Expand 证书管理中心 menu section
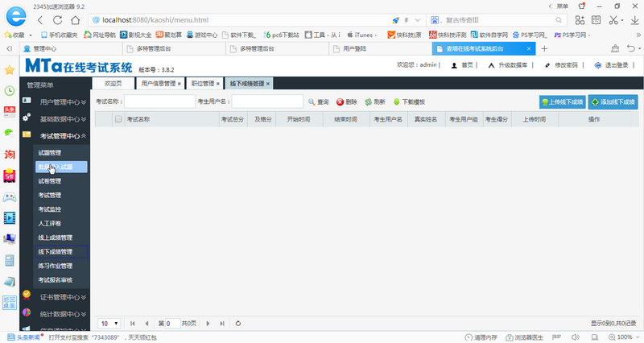The height and width of the screenshot is (343, 644). [x=55, y=297]
